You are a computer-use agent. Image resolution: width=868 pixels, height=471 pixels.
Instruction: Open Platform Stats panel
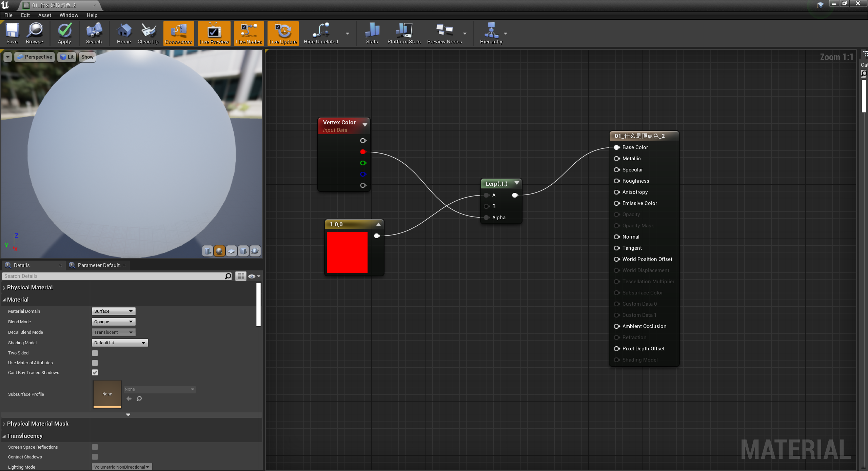coord(403,33)
